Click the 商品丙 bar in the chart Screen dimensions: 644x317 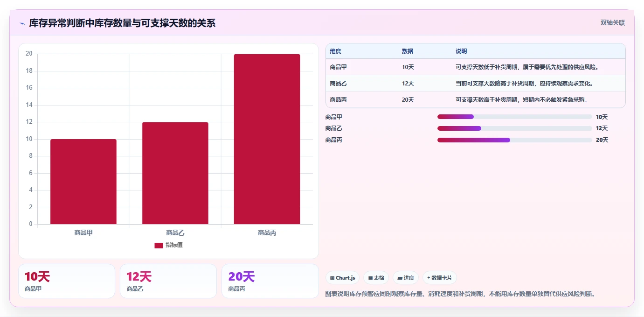[267, 139]
